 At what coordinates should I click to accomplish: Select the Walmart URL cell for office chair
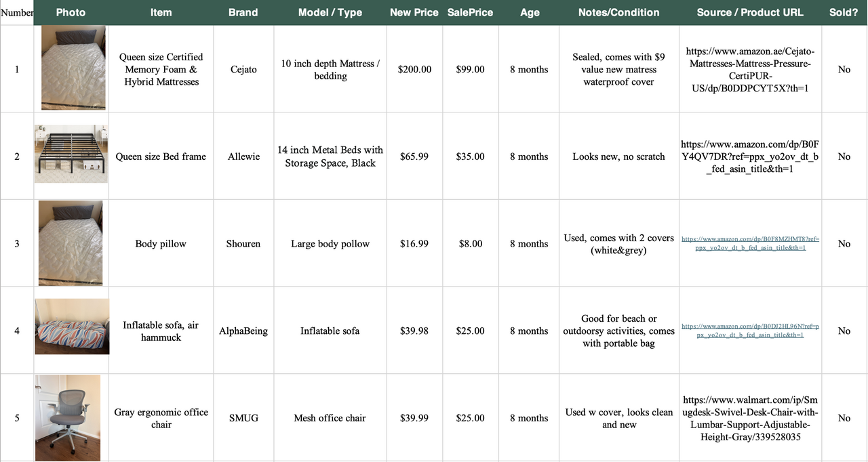tap(751, 418)
